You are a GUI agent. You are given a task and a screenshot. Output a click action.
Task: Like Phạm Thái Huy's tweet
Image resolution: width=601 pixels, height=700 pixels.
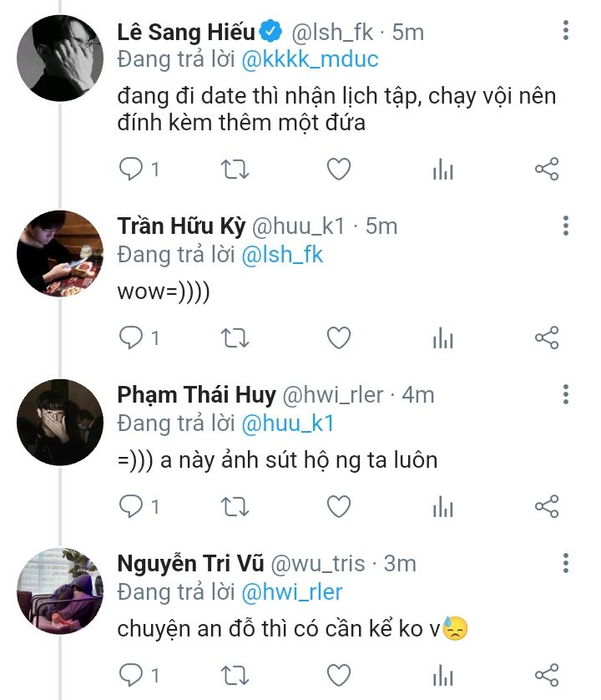[338, 506]
